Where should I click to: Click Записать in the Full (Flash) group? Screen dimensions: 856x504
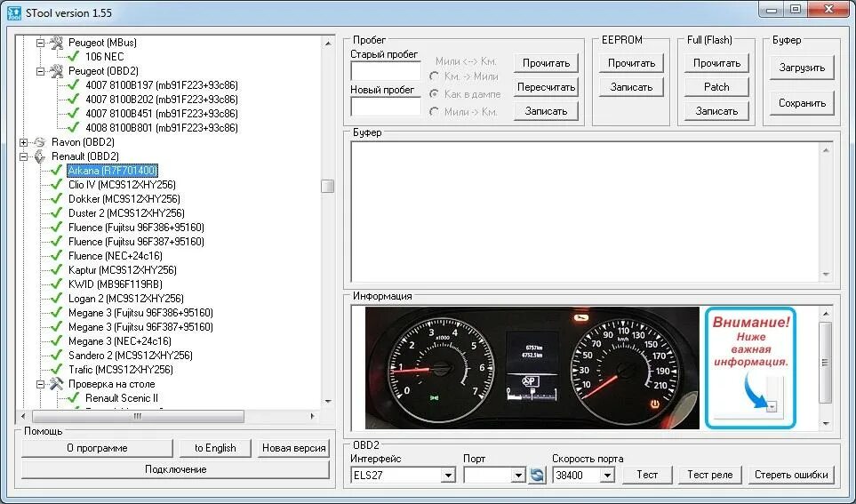tap(716, 111)
